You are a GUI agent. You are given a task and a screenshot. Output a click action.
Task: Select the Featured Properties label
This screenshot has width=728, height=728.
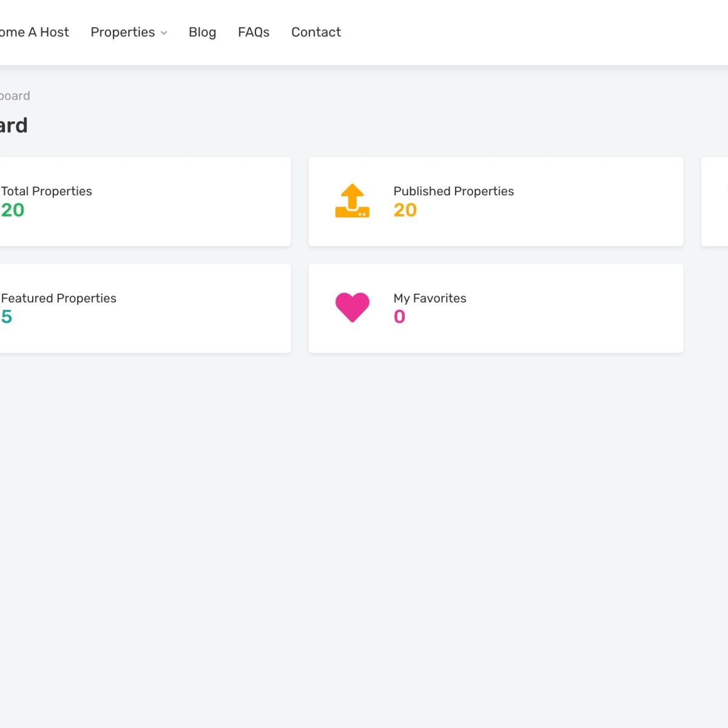click(x=59, y=298)
